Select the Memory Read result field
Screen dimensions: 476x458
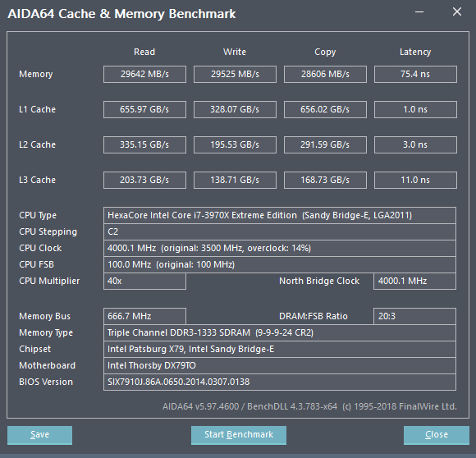pyautogui.click(x=144, y=74)
